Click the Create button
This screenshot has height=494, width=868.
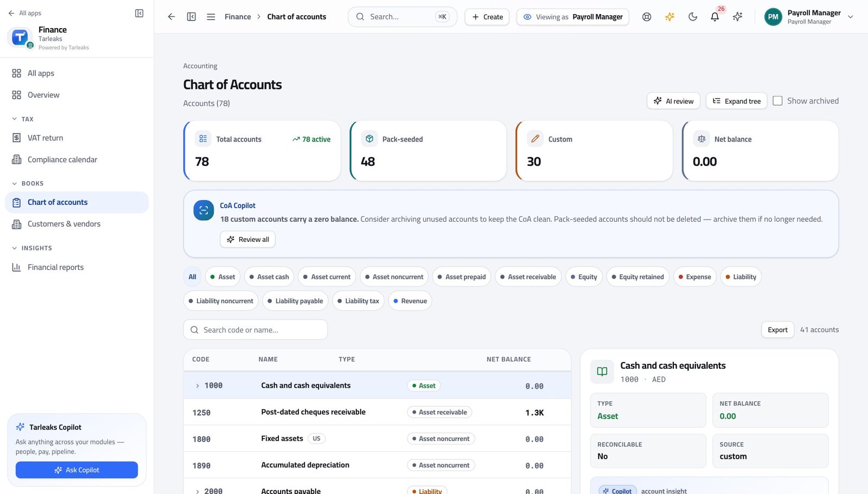[x=487, y=17]
